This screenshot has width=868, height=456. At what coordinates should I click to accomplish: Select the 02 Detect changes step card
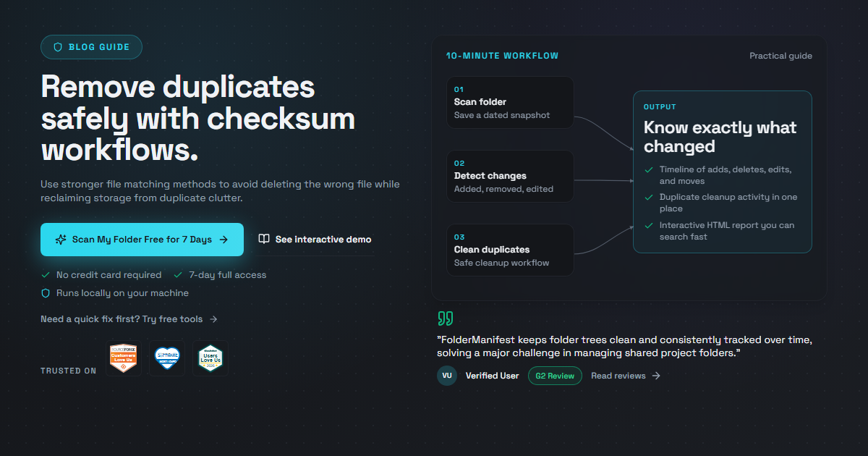click(x=510, y=176)
